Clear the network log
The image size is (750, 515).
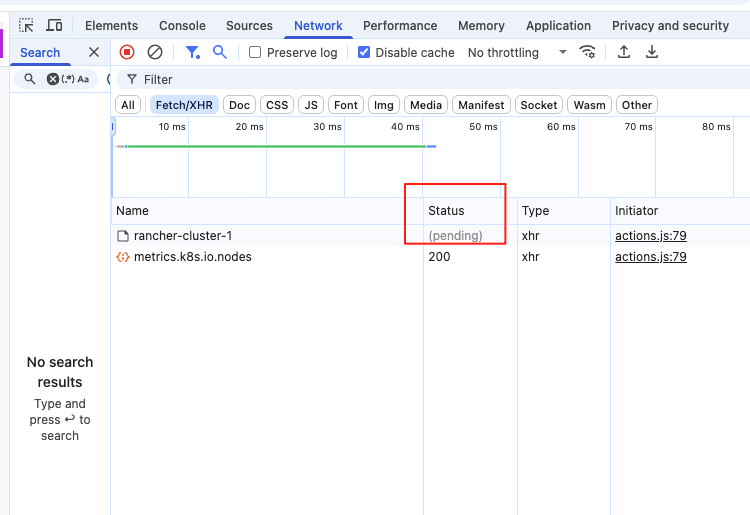click(154, 52)
